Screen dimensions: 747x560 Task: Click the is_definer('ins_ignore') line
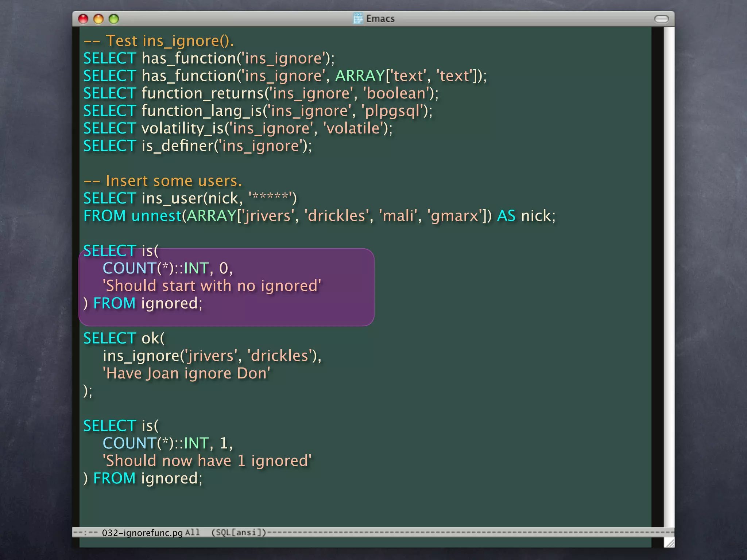tap(198, 146)
